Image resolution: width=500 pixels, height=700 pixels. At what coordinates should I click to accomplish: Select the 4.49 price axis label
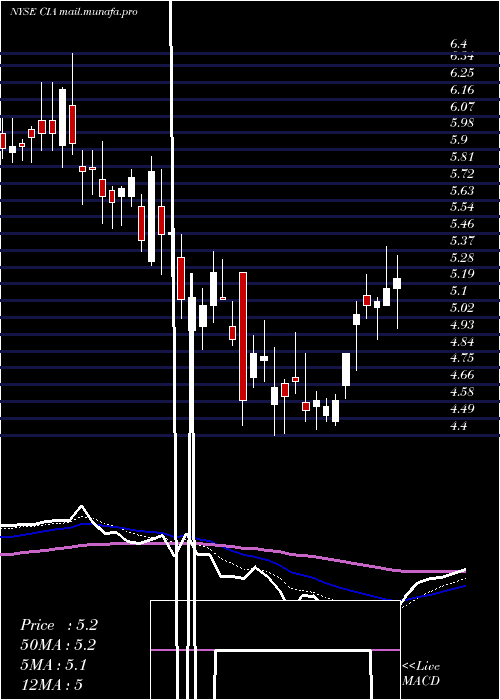[462, 408]
